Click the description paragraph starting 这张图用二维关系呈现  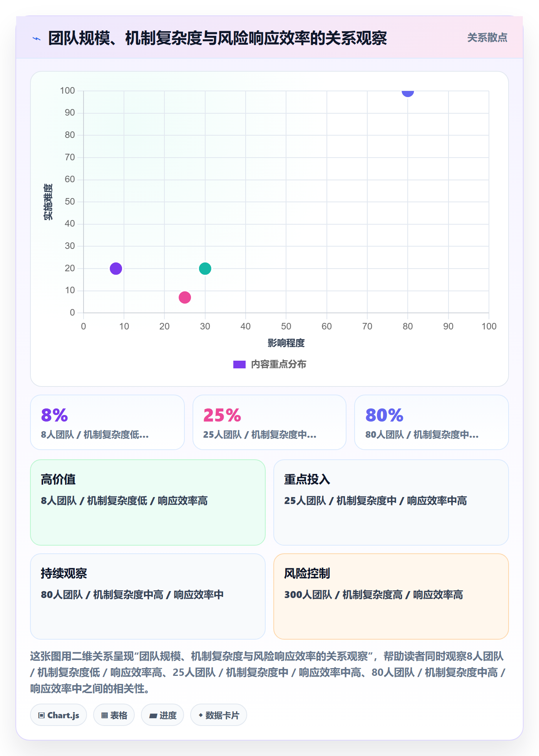tap(268, 672)
